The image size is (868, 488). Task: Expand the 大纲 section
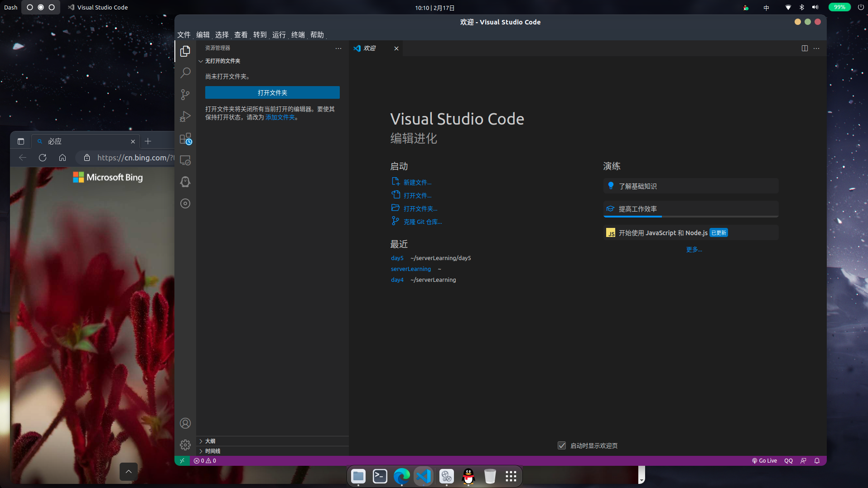tap(272, 441)
